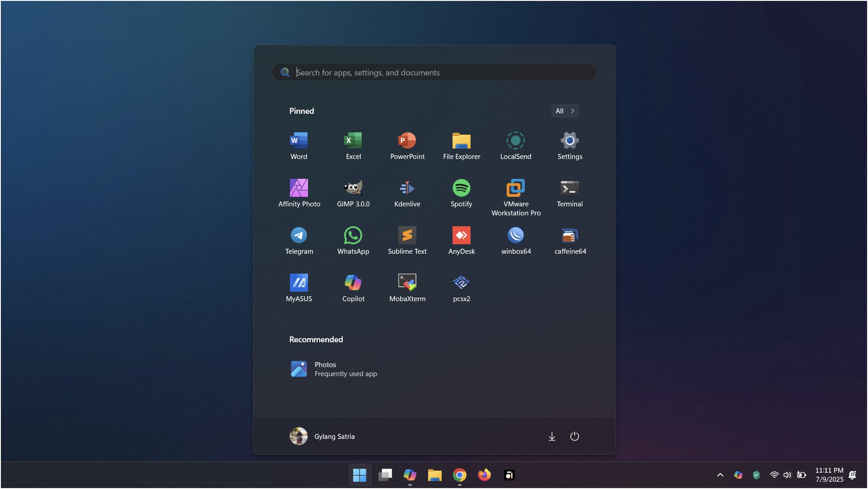The image size is (868, 489).
Task: Expand hidden system tray icons
Action: [x=720, y=475]
